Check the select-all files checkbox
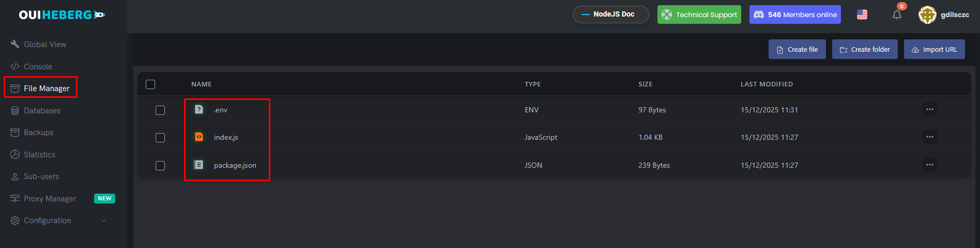 point(150,84)
